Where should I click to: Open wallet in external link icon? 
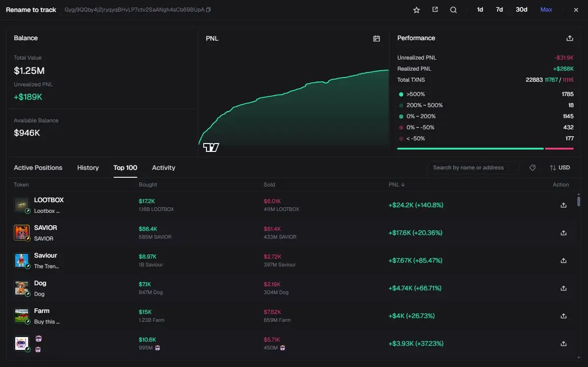click(x=435, y=10)
